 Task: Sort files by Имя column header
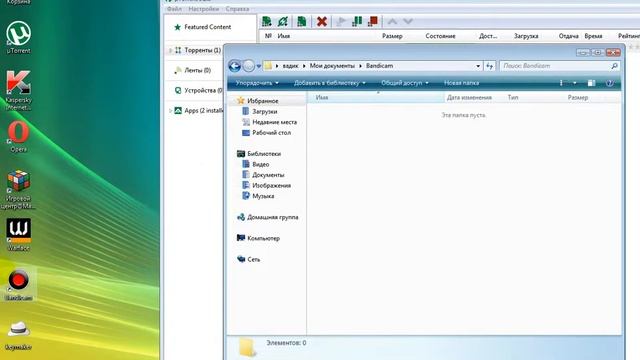[322, 98]
